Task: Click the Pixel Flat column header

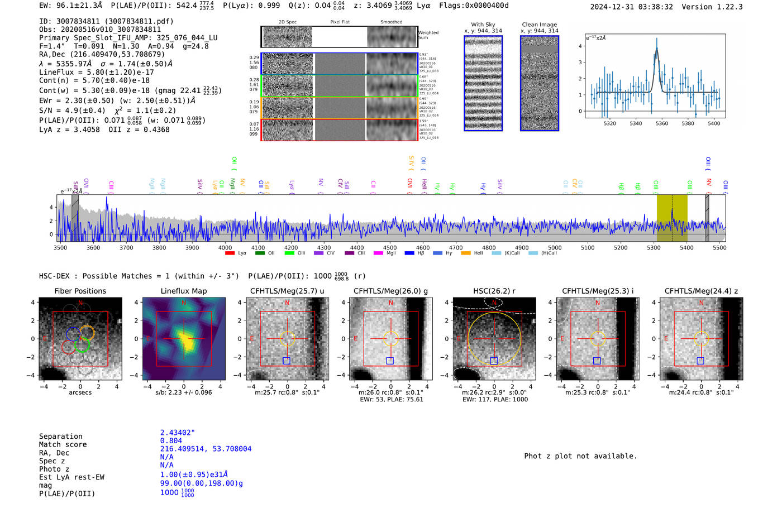Action: [x=340, y=22]
